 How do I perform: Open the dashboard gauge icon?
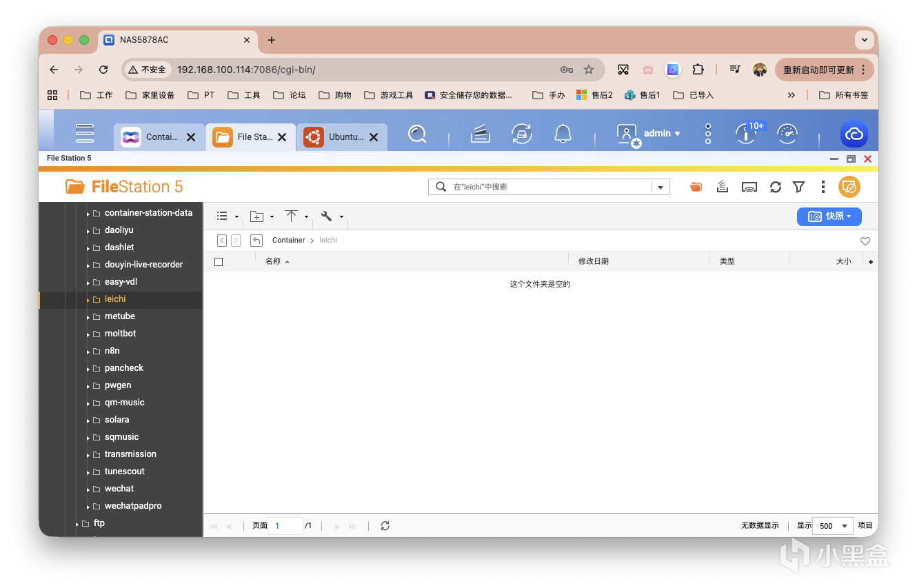787,134
